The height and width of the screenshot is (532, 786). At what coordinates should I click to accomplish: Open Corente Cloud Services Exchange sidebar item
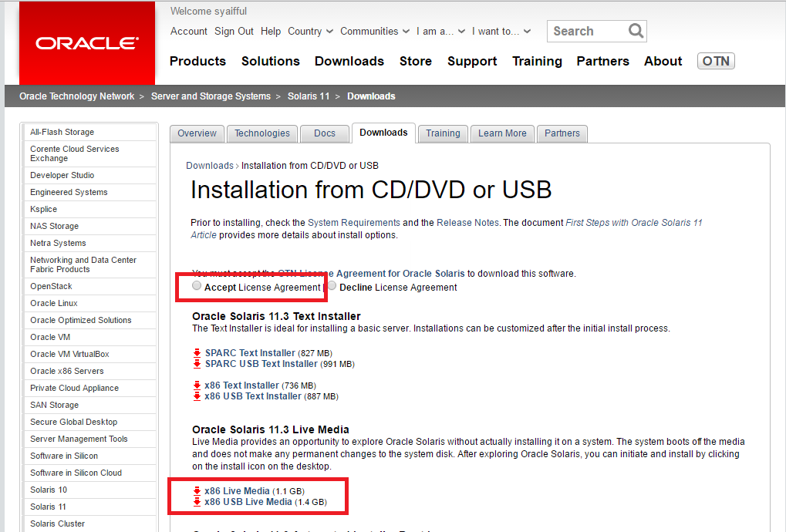tap(89, 153)
